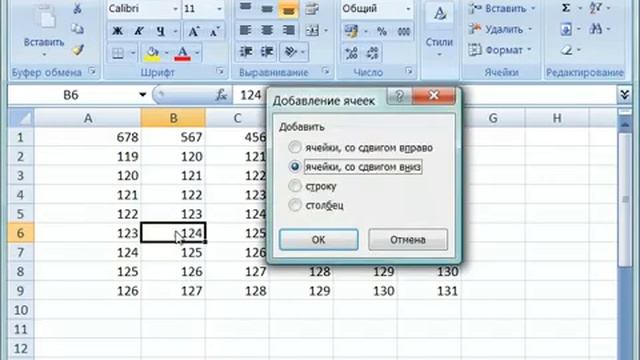The width and height of the screenshot is (640, 360).
Task: Close the Добавление ячеек dialog
Action: [434, 96]
